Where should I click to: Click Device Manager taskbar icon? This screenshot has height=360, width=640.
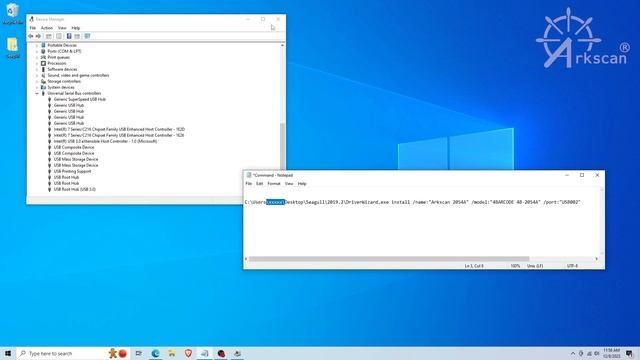(x=238, y=353)
